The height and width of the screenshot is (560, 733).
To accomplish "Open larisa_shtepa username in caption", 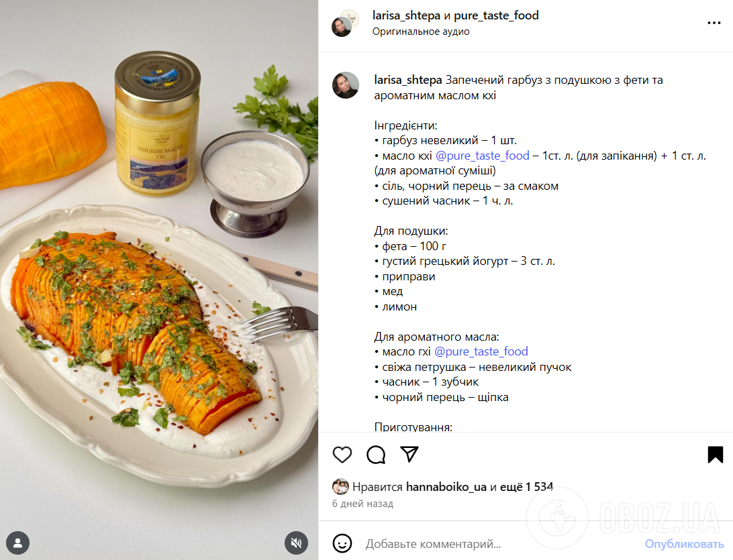I will coord(408,80).
